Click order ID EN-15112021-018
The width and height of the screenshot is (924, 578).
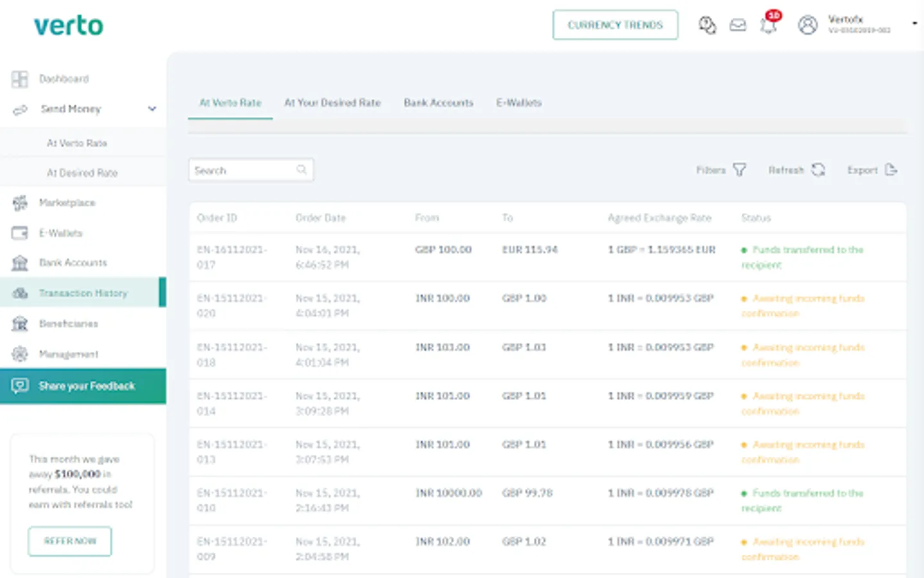[x=232, y=355]
